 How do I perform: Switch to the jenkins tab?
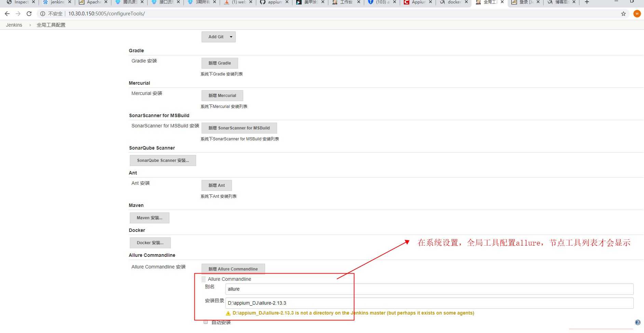click(x=57, y=2)
